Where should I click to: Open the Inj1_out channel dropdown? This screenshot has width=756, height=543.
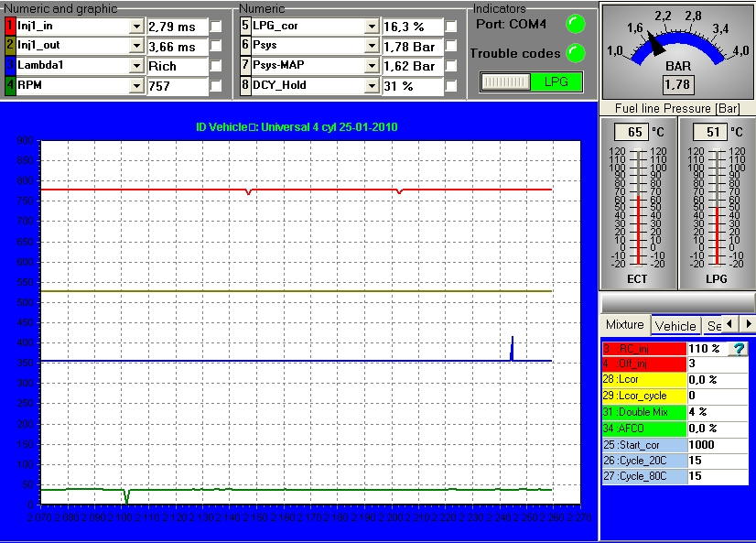point(136,47)
